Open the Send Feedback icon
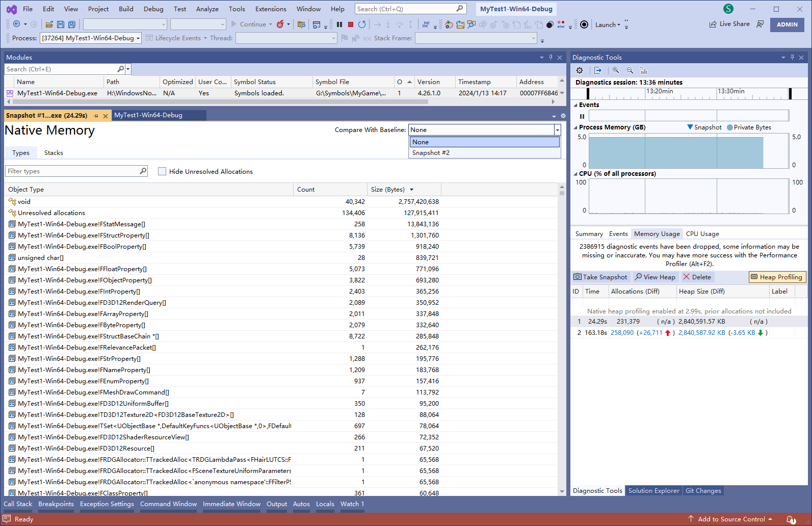The height and width of the screenshot is (526, 812). pyautogui.click(x=760, y=24)
